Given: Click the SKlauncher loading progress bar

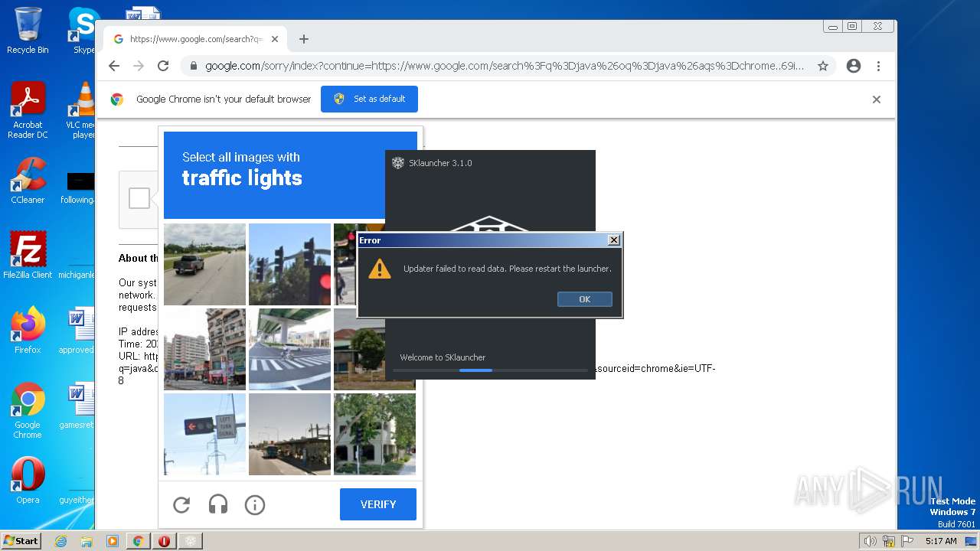Looking at the screenshot, I should pyautogui.click(x=490, y=370).
